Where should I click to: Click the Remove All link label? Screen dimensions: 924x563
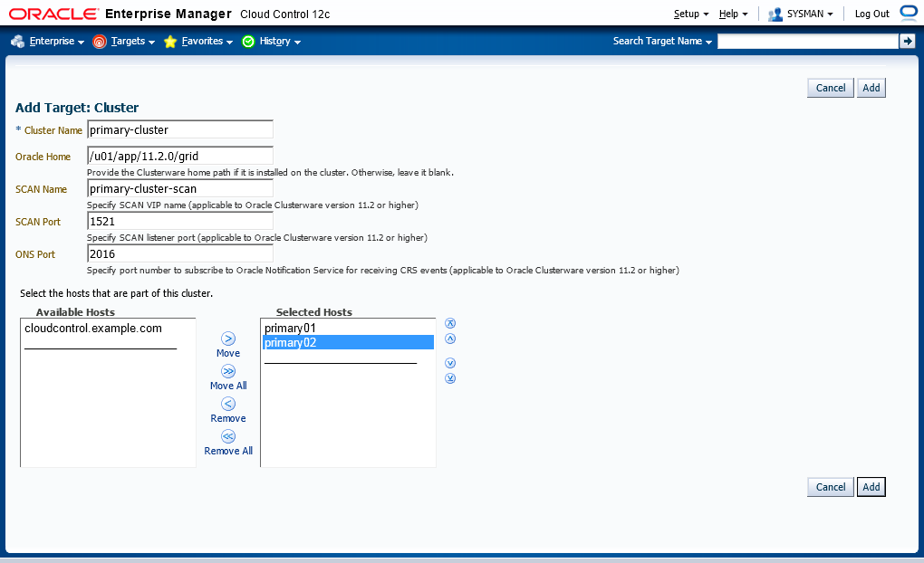[228, 451]
